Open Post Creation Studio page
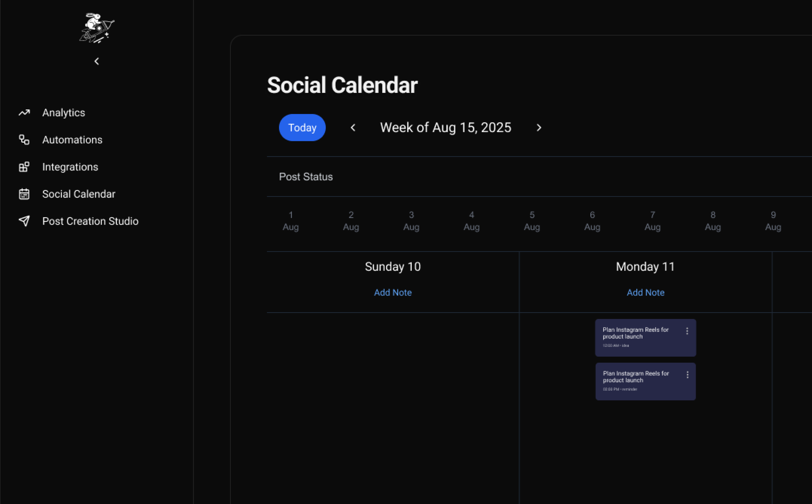Viewport: 812px width, 504px height. pos(90,221)
